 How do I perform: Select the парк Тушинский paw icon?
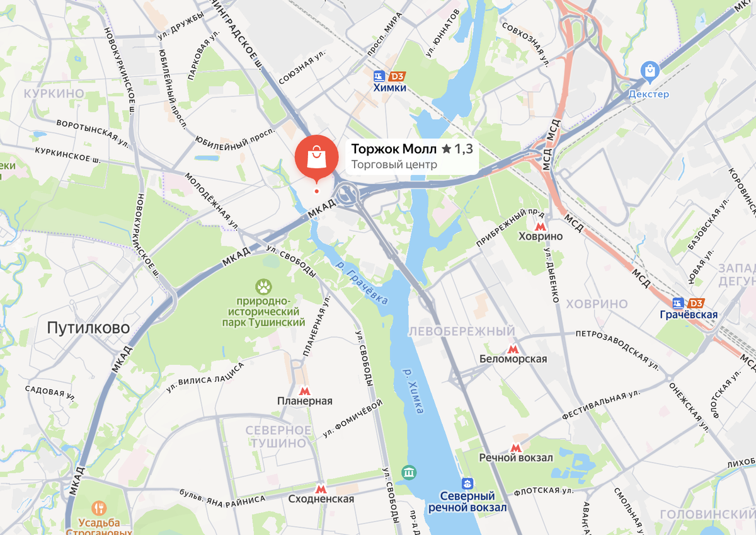263,287
